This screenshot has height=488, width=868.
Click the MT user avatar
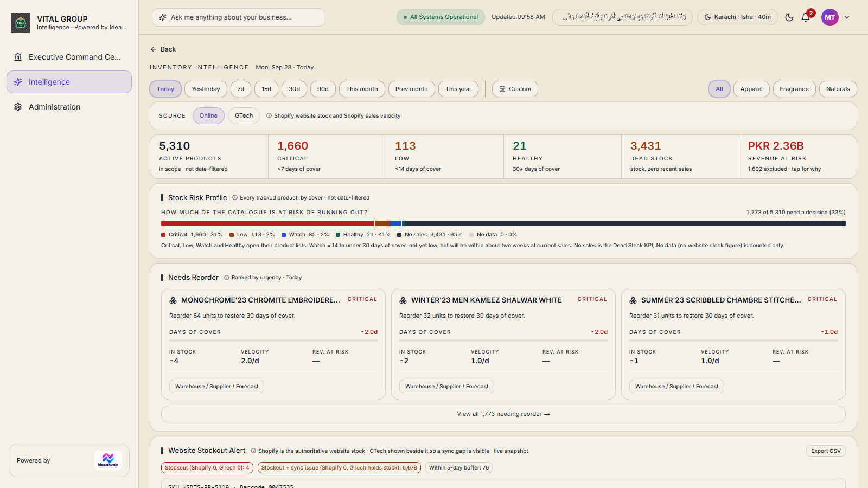829,17
